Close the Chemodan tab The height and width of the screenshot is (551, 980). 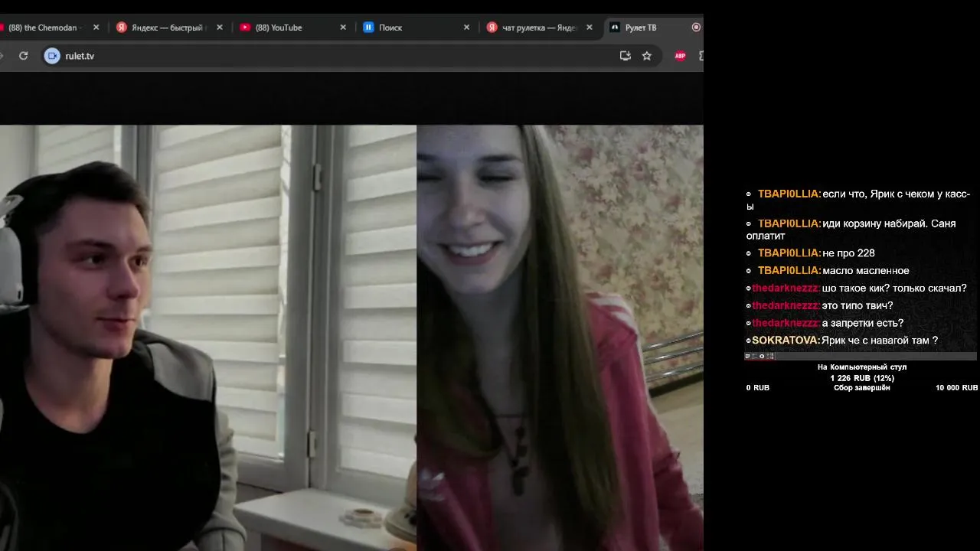pyautogui.click(x=96, y=28)
